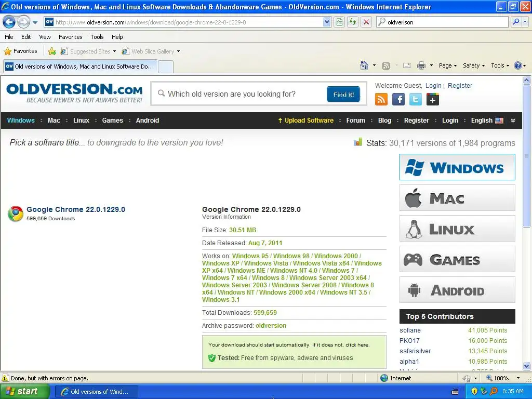Click the Facebook icon
The height and width of the screenshot is (399, 532).
coord(398,99)
